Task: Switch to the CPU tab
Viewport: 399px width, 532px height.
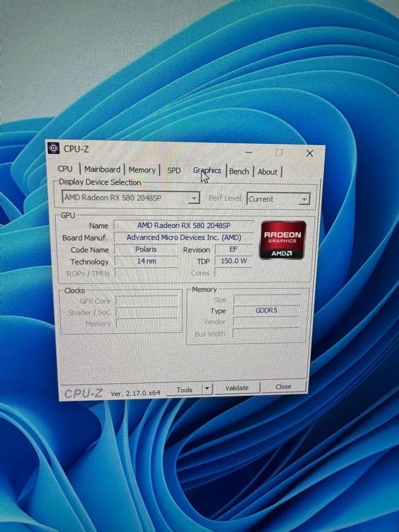Action: click(65, 169)
